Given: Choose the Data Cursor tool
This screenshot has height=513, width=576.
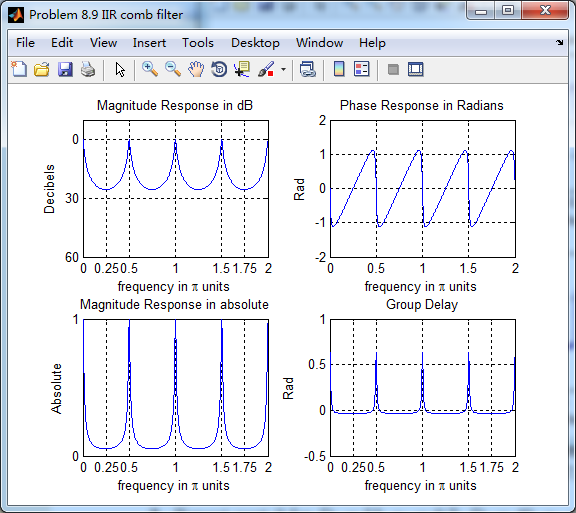Looking at the screenshot, I should [242, 69].
